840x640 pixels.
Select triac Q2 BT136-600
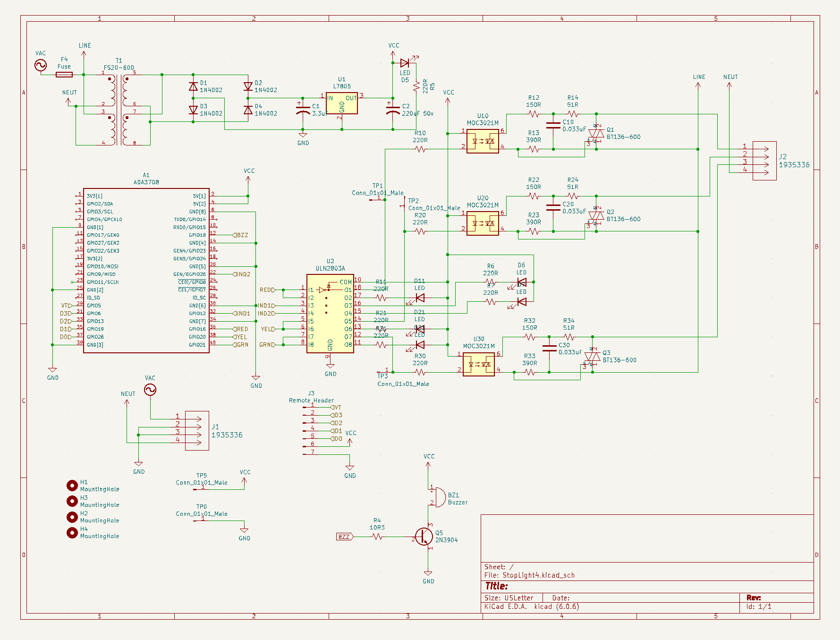click(x=596, y=216)
